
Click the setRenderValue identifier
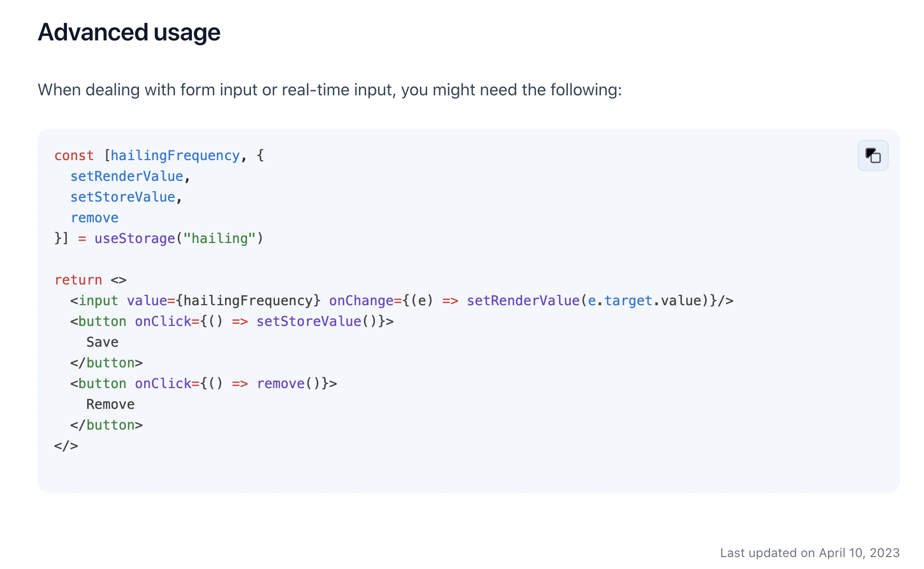[126, 176]
